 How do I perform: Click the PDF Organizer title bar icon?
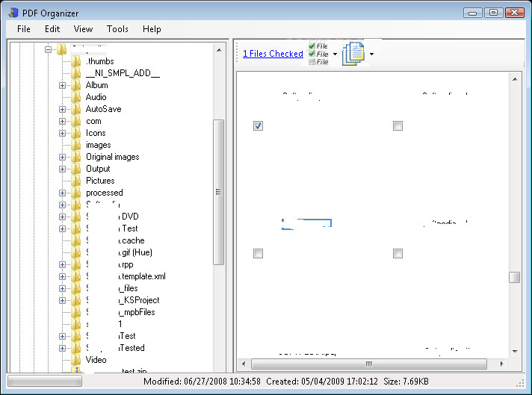[x=13, y=13]
